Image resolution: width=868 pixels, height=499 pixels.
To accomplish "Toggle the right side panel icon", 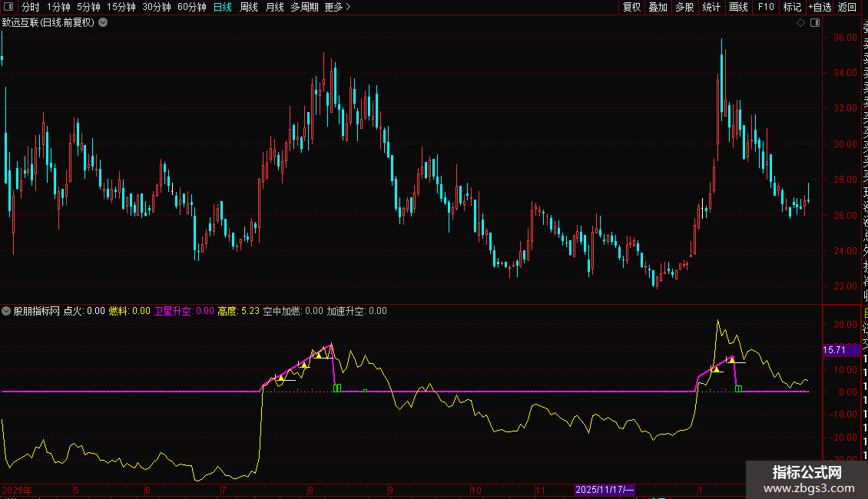I will [813, 22].
